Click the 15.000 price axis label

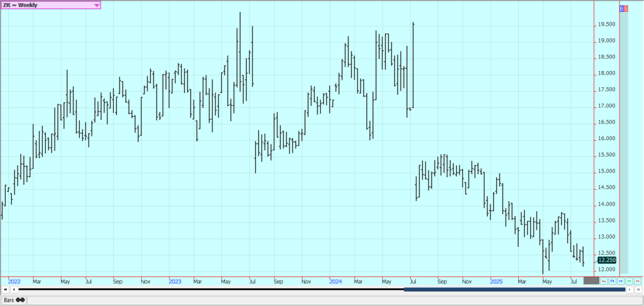coord(607,172)
